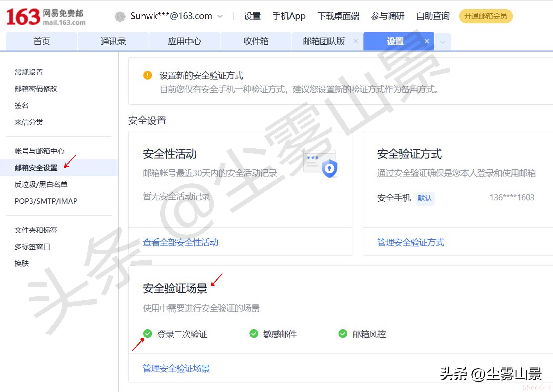Open the 通讯录 tab
Viewport: 553px width, 392px height.
(113, 41)
